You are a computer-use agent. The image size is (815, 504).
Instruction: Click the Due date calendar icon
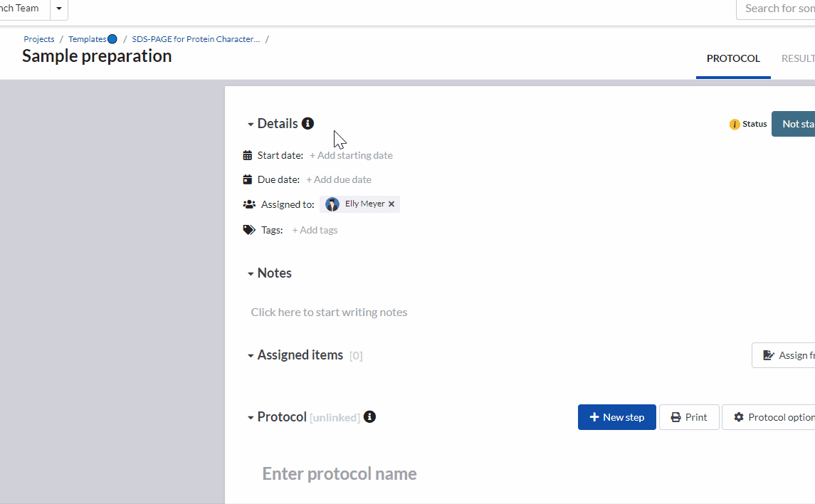click(x=247, y=179)
